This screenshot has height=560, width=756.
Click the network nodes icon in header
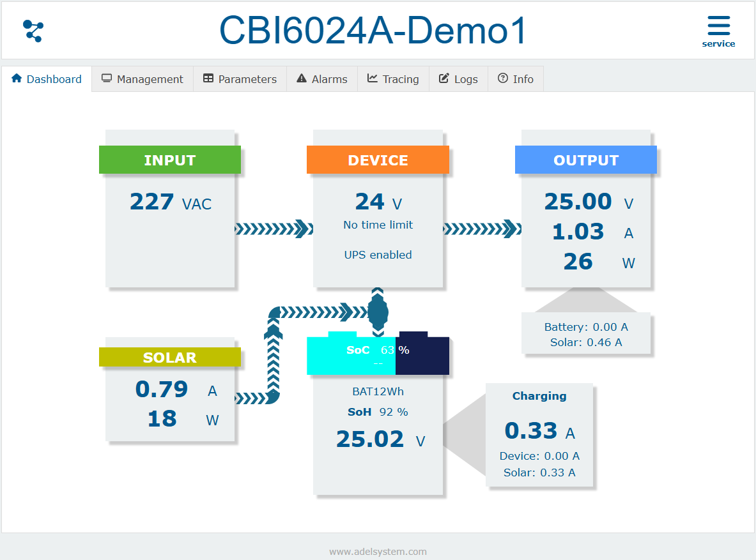(x=33, y=31)
